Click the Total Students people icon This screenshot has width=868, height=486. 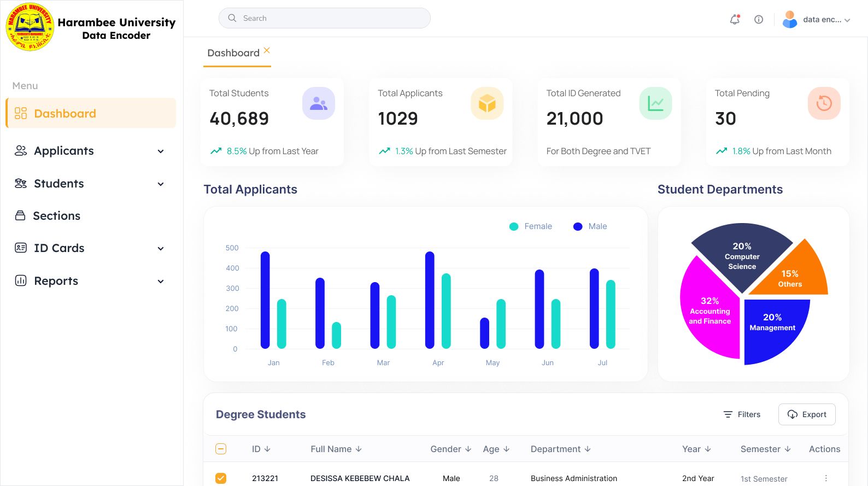(x=319, y=103)
